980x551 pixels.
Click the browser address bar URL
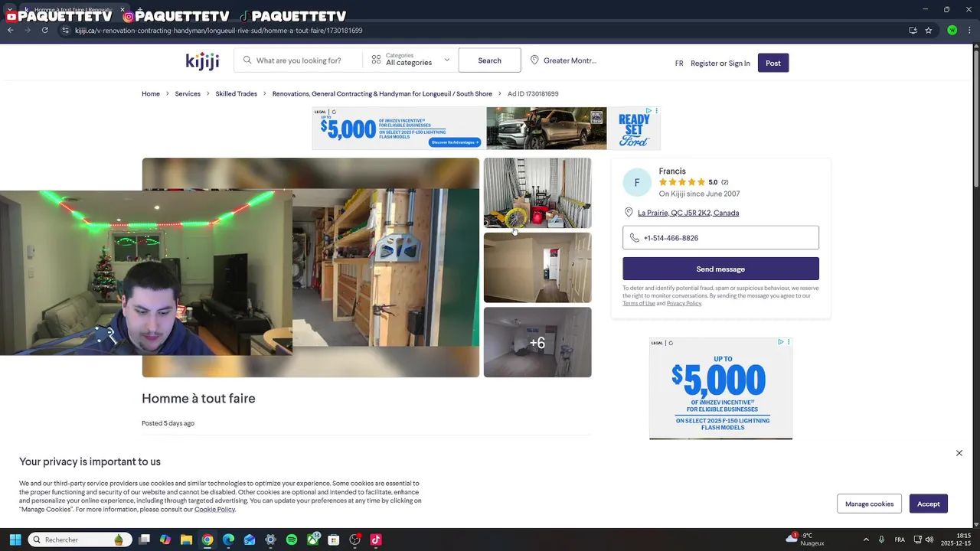click(x=219, y=31)
